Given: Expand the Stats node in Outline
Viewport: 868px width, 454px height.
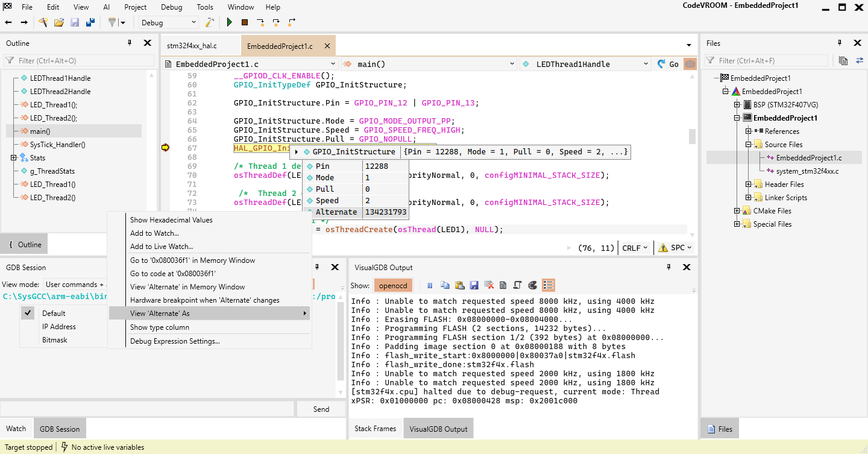Looking at the screenshot, I should 13,158.
